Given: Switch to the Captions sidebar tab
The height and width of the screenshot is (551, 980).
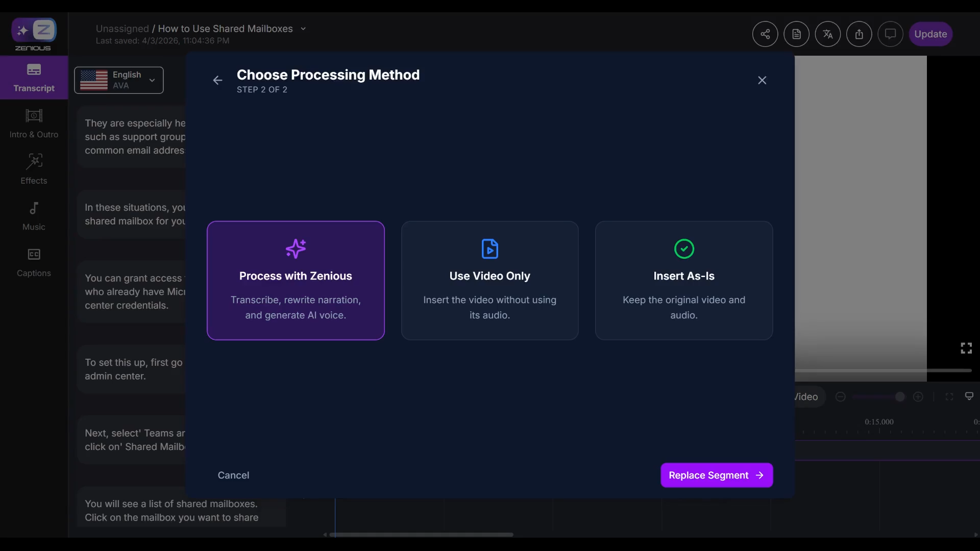Looking at the screenshot, I should pos(34,262).
